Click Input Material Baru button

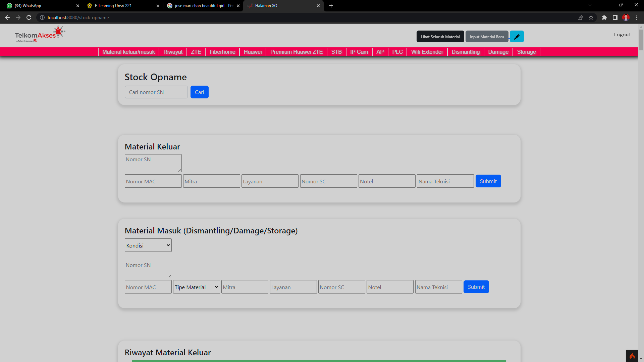pyautogui.click(x=487, y=37)
